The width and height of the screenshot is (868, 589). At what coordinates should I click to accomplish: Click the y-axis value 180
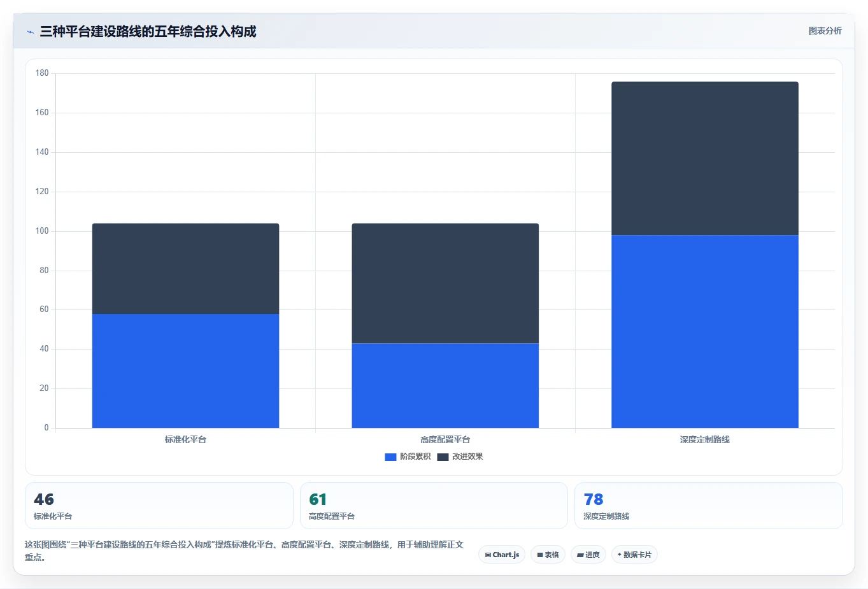(42, 73)
